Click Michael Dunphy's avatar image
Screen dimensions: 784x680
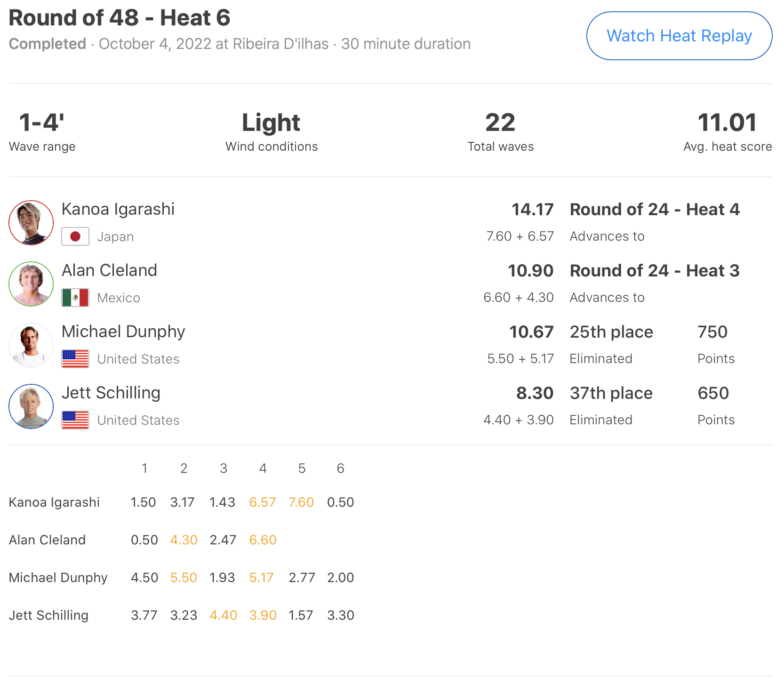coord(31,345)
